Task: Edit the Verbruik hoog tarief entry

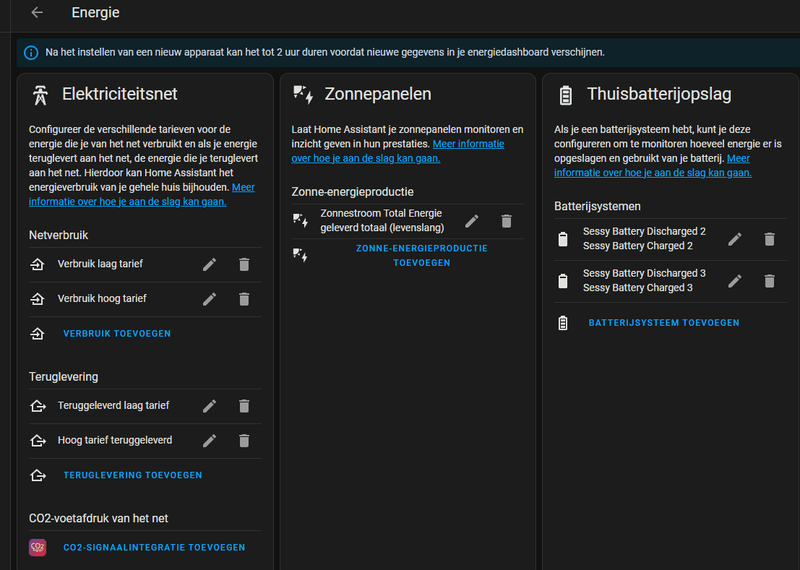Action: pyautogui.click(x=209, y=299)
